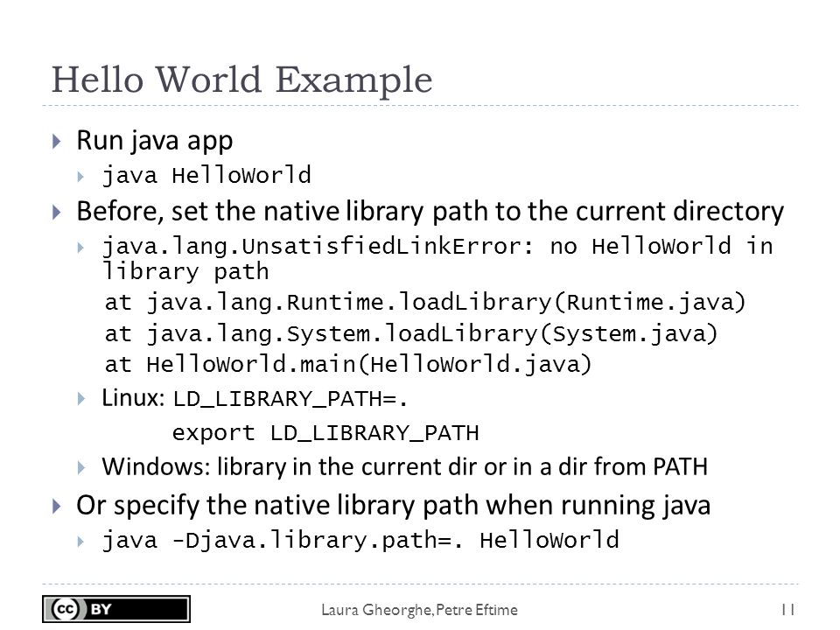This screenshot has height=630, width=840.
Task: Click the "Linux: LD_LIBRARY_PATH=." line
Action: 255,399
